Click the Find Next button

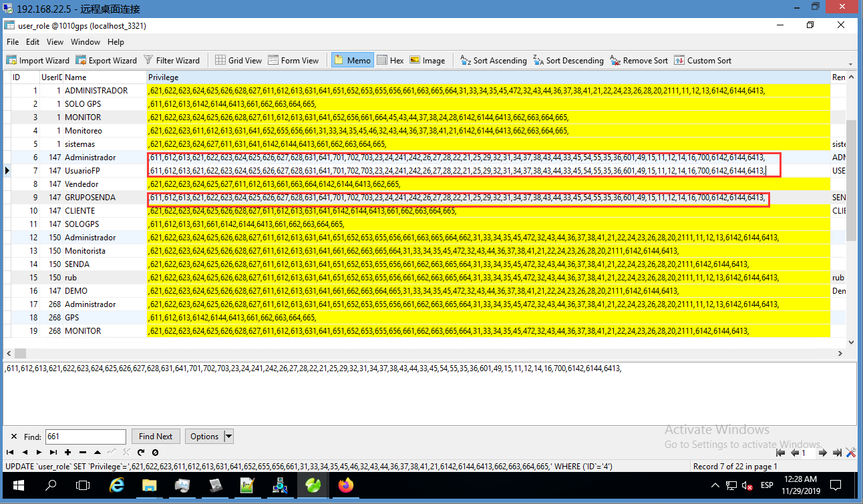tap(156, 437)
